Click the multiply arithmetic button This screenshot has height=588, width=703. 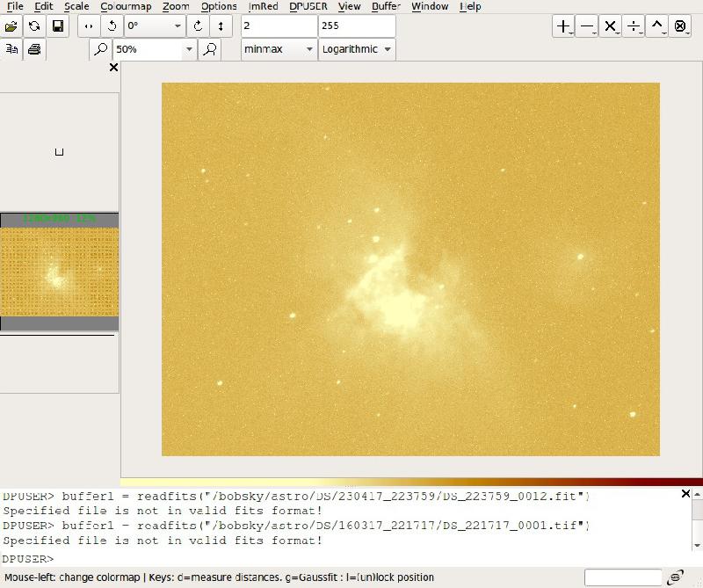coord(610,26)
